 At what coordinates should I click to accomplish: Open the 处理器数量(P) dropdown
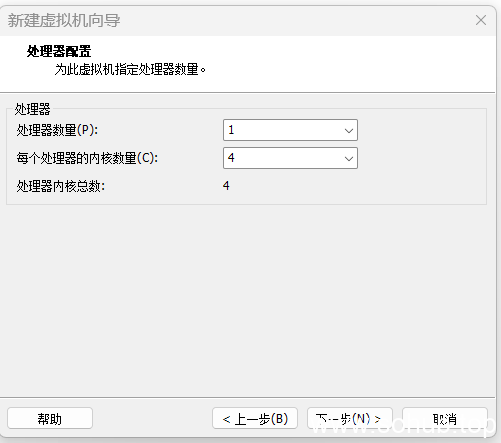click(x=290, y=130)
